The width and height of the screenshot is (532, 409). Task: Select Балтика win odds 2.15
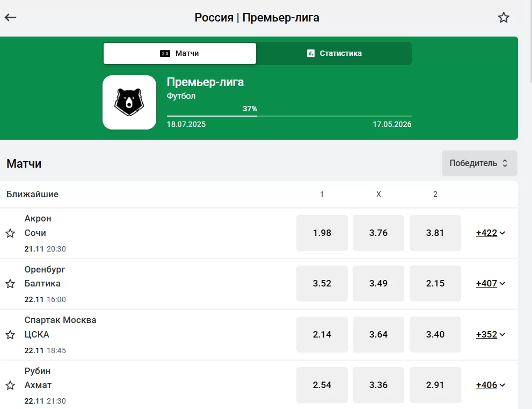[435, 283]
